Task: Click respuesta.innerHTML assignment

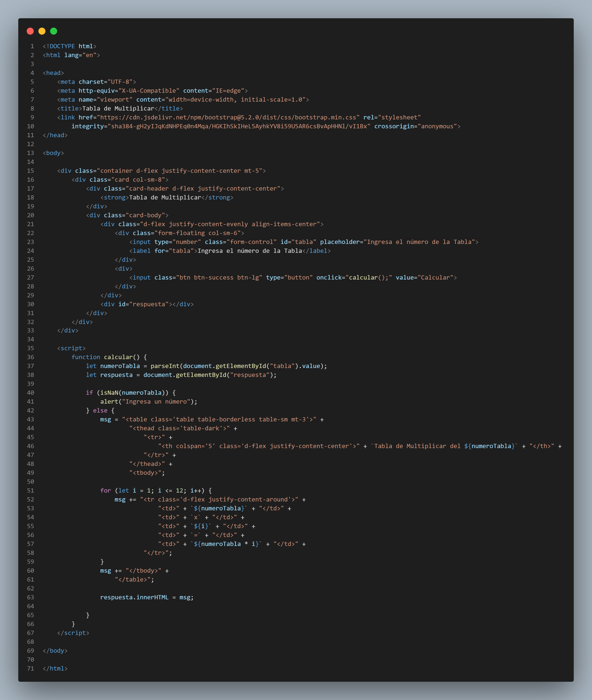Action: (147, 597)
